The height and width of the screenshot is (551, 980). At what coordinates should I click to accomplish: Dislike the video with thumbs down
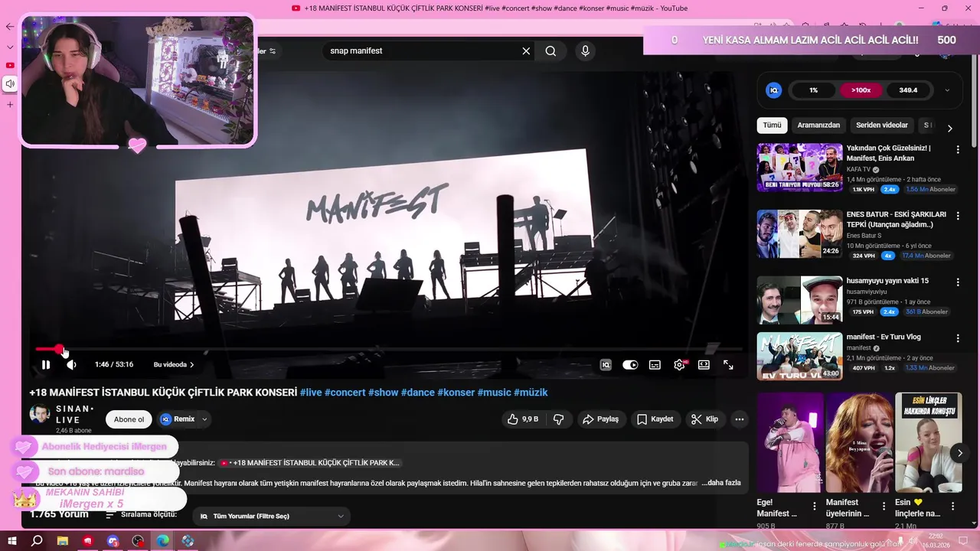click(559, 419)
